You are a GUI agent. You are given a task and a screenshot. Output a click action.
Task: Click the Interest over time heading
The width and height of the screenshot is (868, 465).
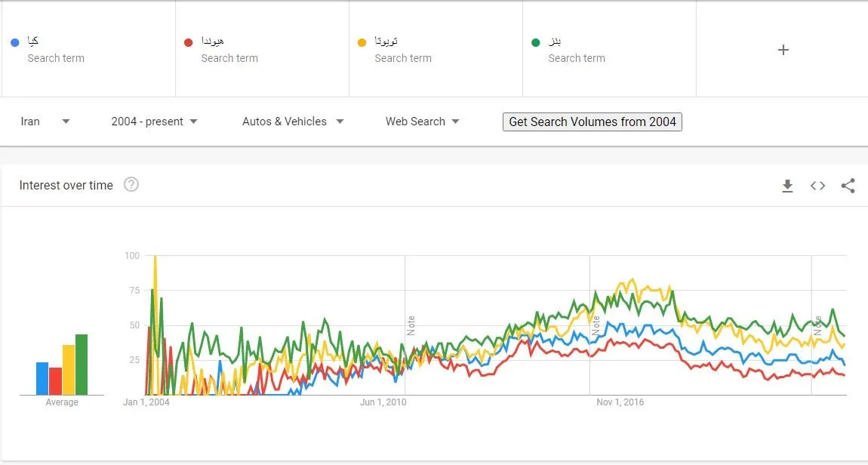[66, 186]
